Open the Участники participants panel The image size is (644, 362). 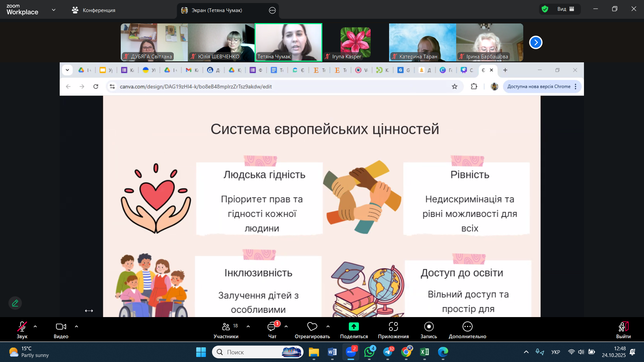226,327
